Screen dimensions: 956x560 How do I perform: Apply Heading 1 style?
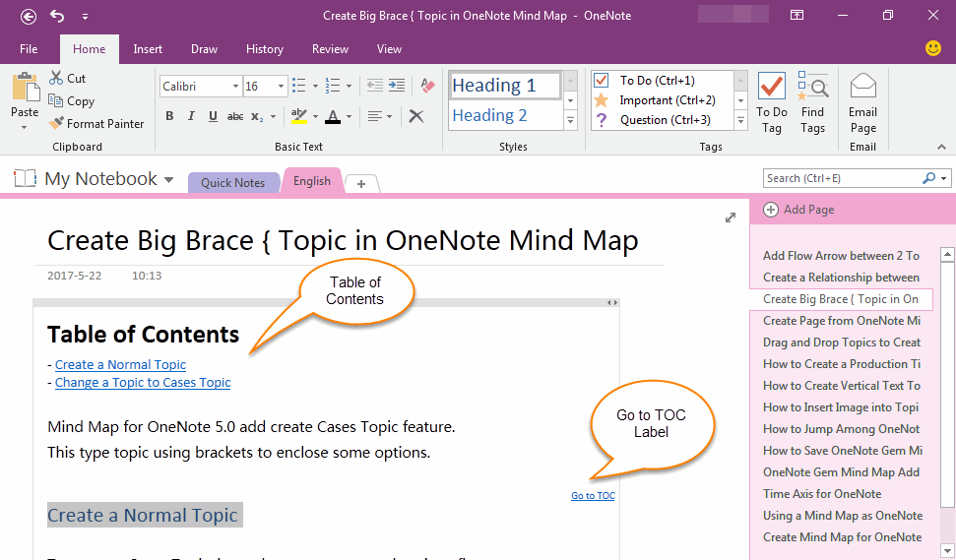[505, 86]
